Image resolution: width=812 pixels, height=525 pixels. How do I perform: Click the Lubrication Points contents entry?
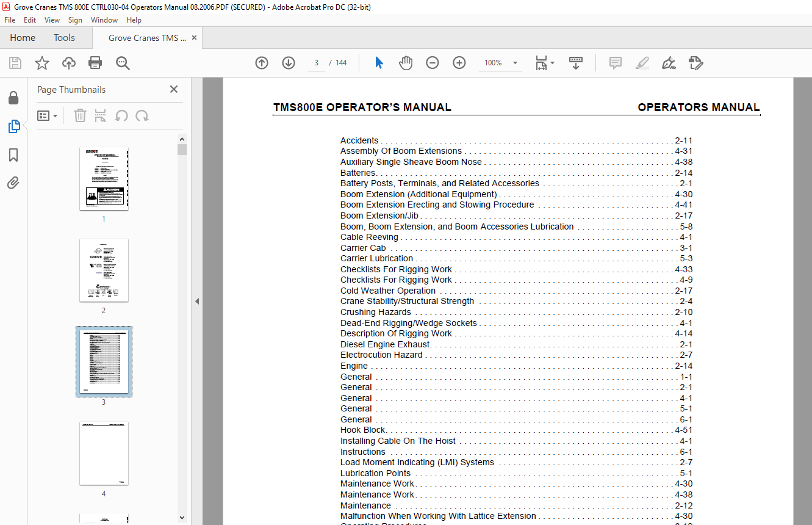pos(516,473)
